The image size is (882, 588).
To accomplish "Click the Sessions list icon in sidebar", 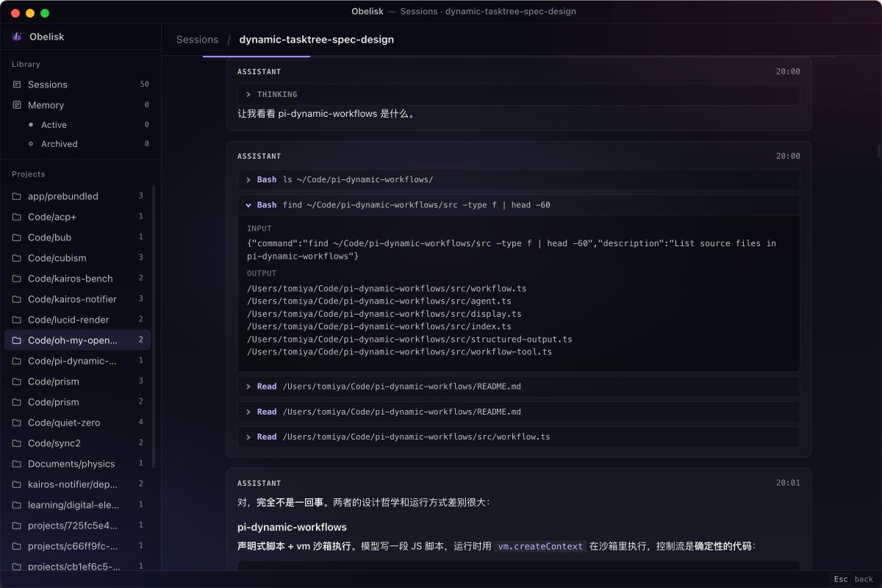I will pos(17,85).
